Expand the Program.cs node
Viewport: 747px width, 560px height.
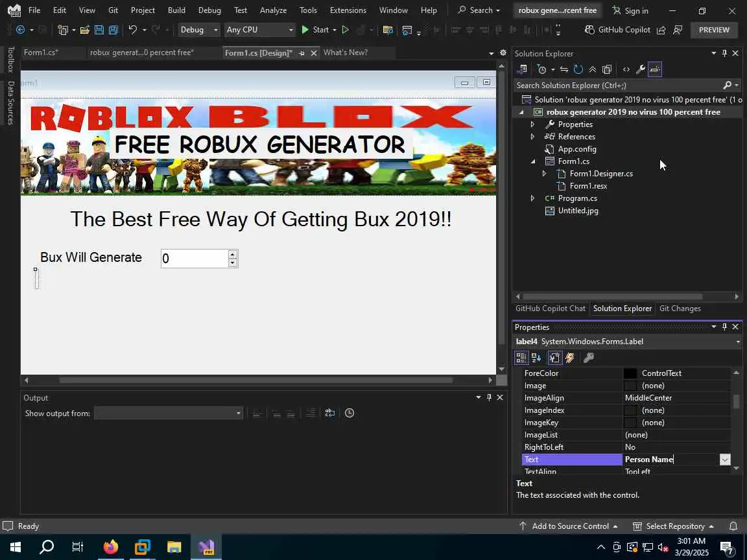(x=532, y=198)
